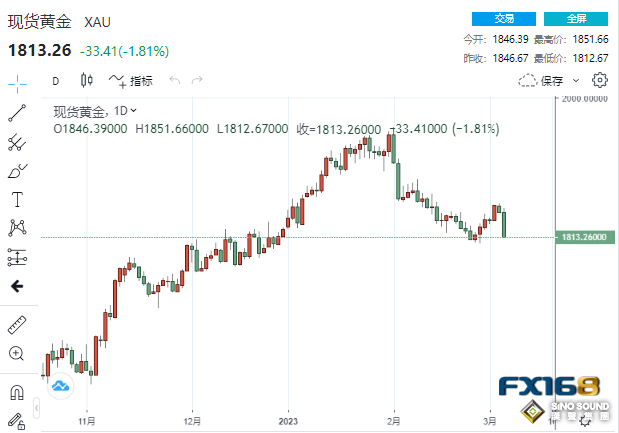
Task: Click the blue cloud logo on chart
Action: pyautogui.click(x=60, y=386)
